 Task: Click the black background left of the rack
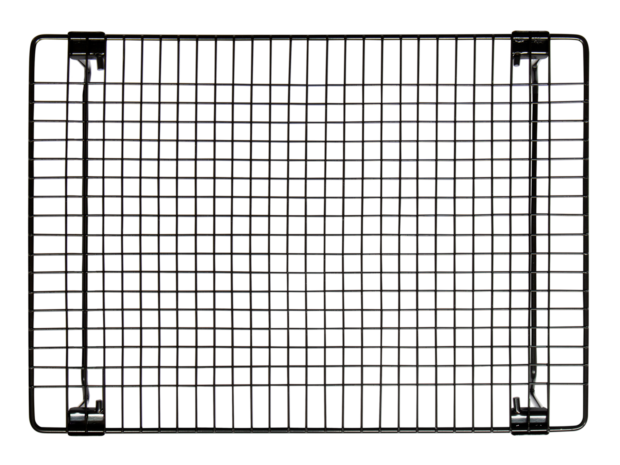[x=14, y=235]
